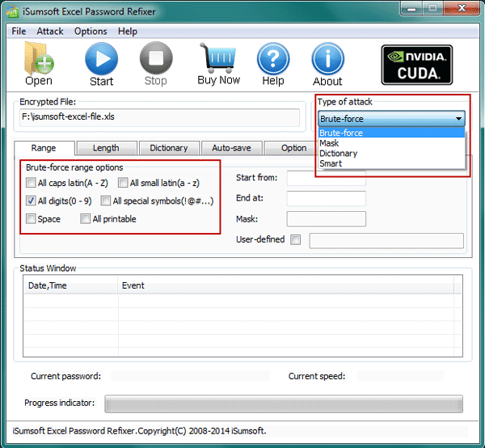Switch to the Length tab
Viewport: 485px width, 448px height.
click(x=107, y=148)
